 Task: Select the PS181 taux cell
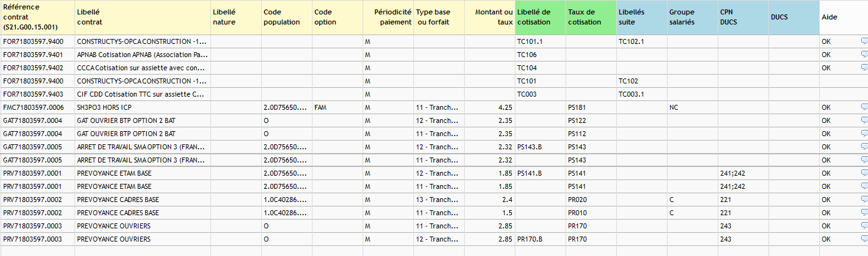point(591,107)
